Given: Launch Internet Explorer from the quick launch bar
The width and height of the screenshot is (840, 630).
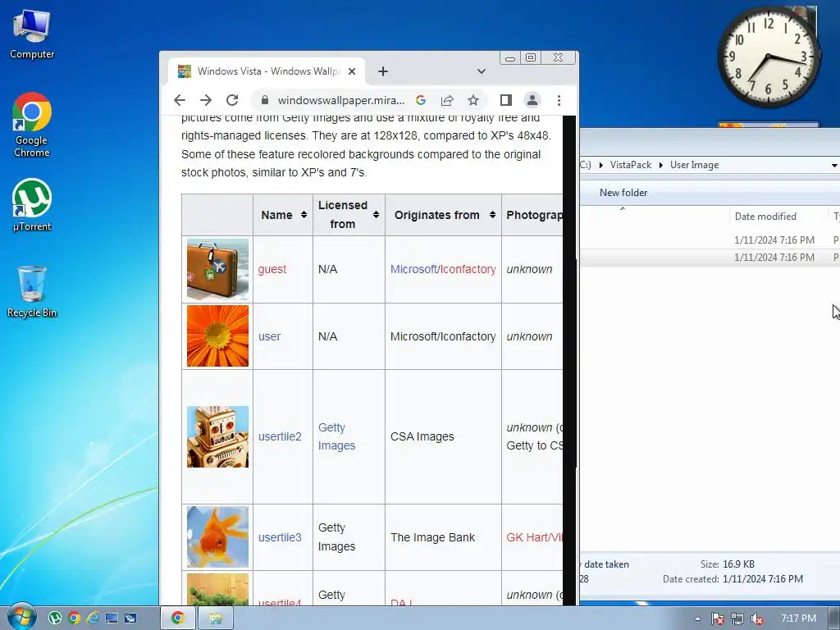Looking at the screenshot, I should click(x=93, y=619).
